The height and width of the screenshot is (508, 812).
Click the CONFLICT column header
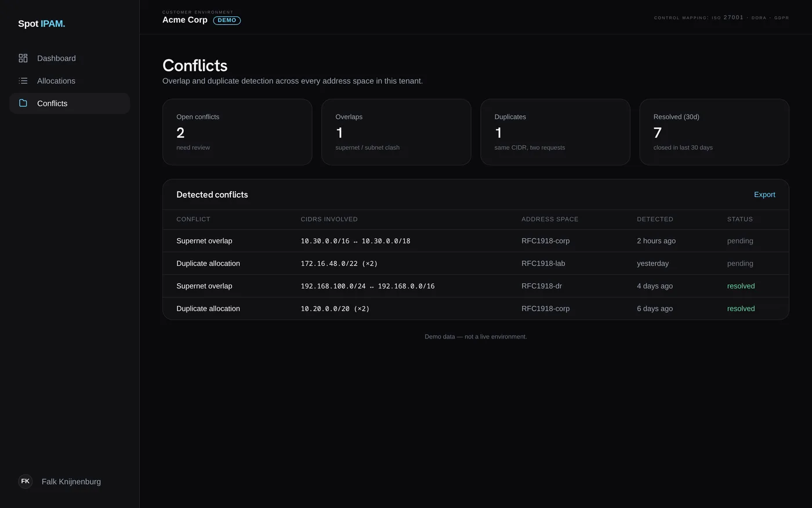click(x=193, y=219)
